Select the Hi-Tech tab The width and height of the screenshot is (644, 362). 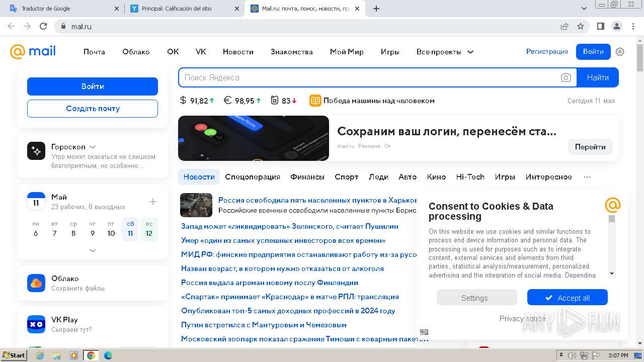tap(470, 177)
